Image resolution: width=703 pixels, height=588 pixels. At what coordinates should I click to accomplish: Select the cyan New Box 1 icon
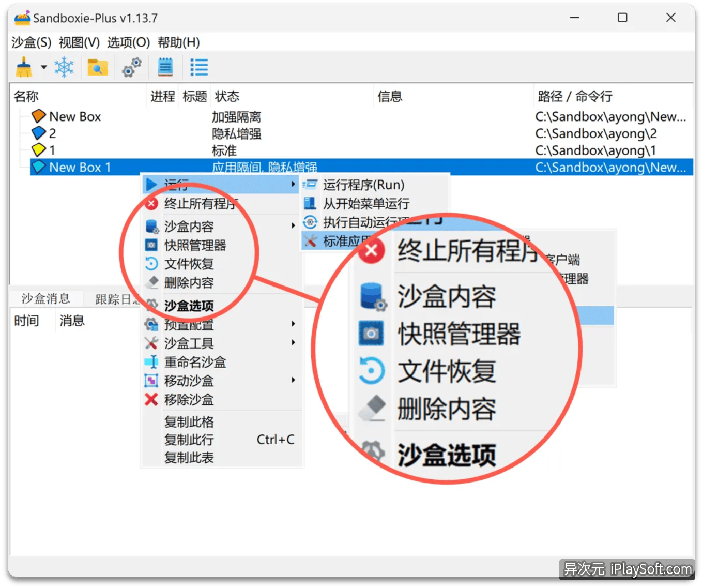tap(39, 167)
